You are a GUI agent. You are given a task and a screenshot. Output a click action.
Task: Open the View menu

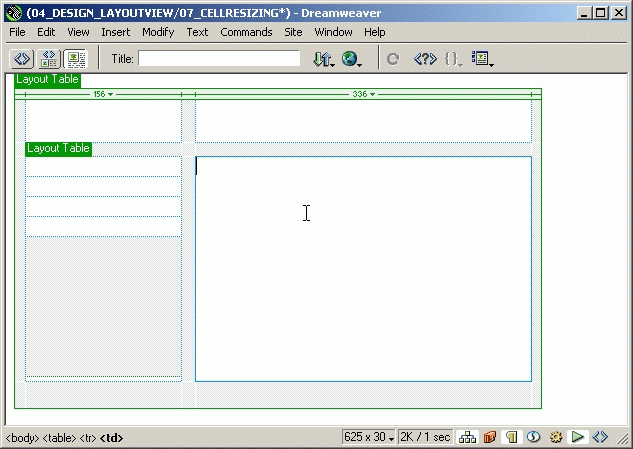78,32
